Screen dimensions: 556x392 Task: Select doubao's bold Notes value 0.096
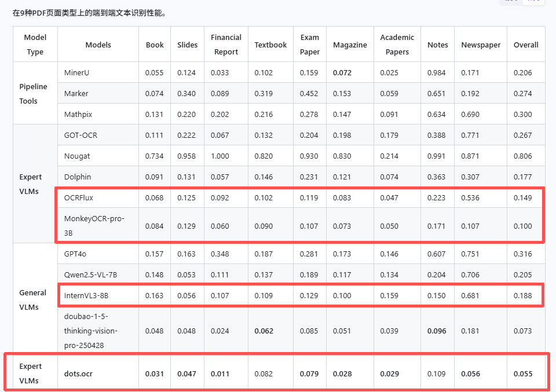437,331
